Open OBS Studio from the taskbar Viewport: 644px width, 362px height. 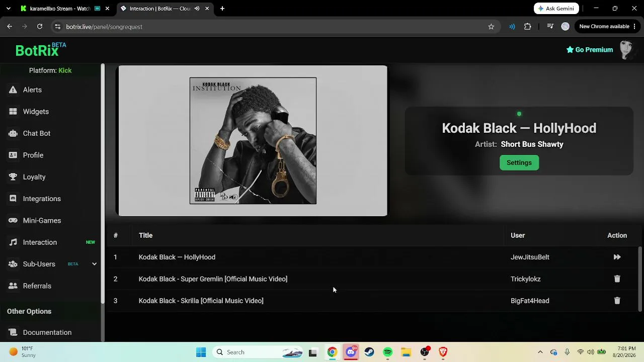(x=425, y=352)
